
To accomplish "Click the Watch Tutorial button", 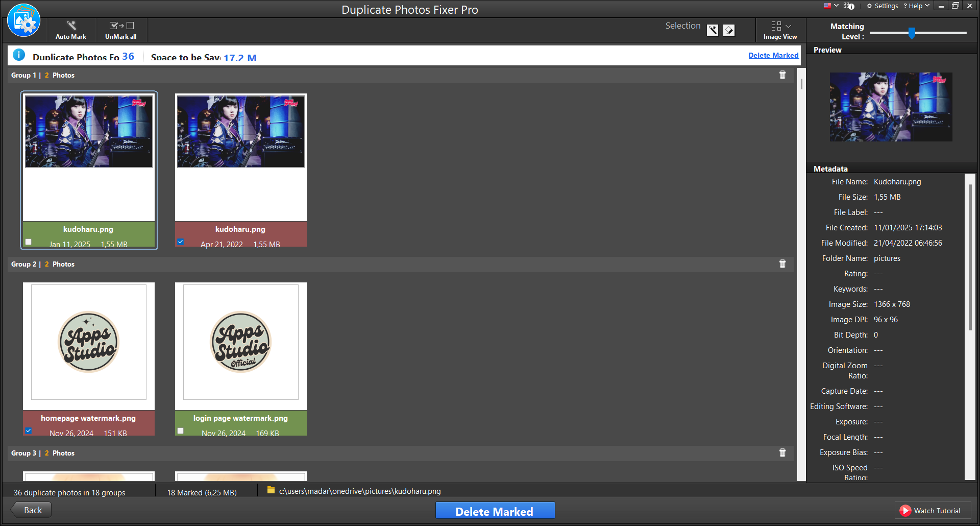I will coord(932,511).
